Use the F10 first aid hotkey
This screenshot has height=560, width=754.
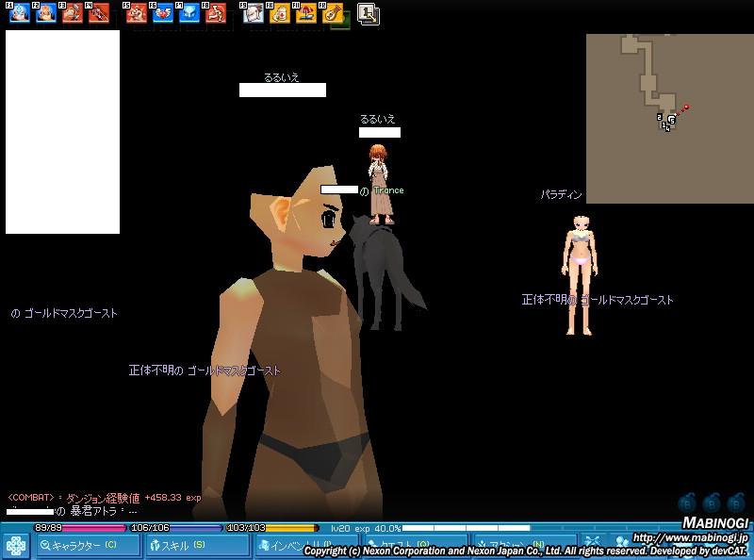point(280,13)
